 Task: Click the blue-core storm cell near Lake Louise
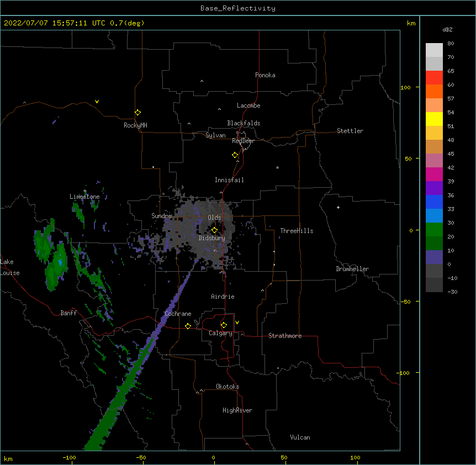(60, 262)
